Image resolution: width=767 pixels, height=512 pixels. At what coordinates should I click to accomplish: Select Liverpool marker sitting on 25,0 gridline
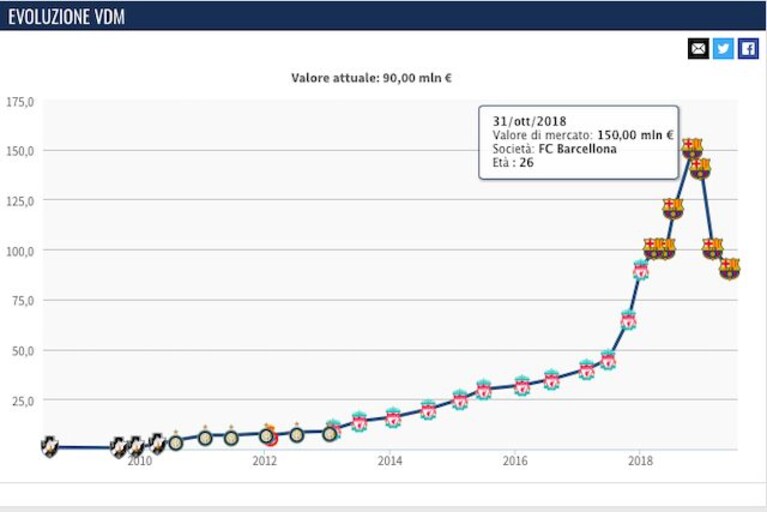point(460,400)
